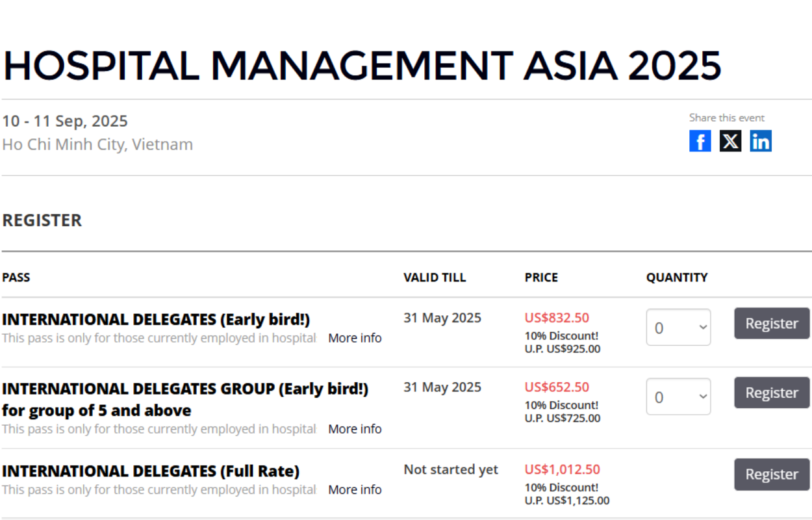Click '31 May 2025' in Early bird row
Image resolution: width=812 pixels, height=520 pixels.
click(442, 318)
